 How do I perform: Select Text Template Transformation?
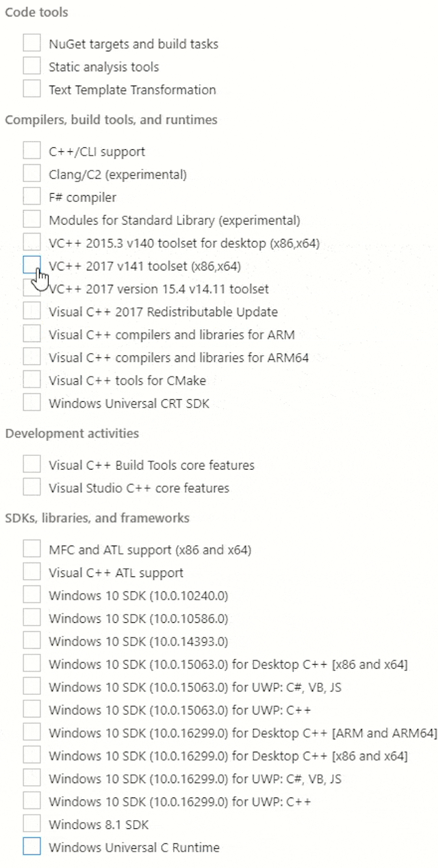pos(31,89)
